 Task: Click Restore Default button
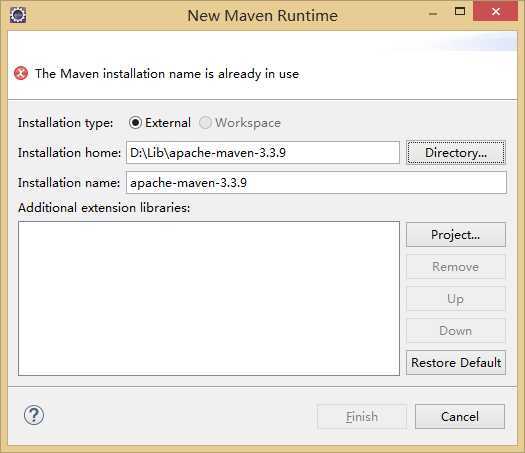pos(456,363)
